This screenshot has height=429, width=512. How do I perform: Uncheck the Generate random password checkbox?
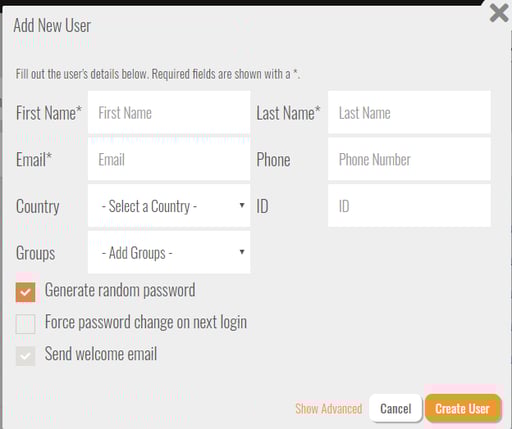tap(25, 292)
